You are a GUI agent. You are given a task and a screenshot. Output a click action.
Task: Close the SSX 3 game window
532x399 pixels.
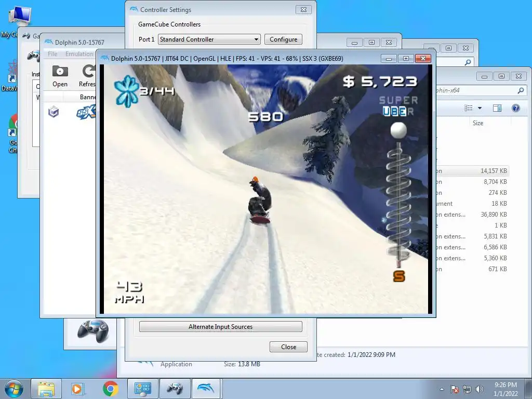(x=423, y=59)
